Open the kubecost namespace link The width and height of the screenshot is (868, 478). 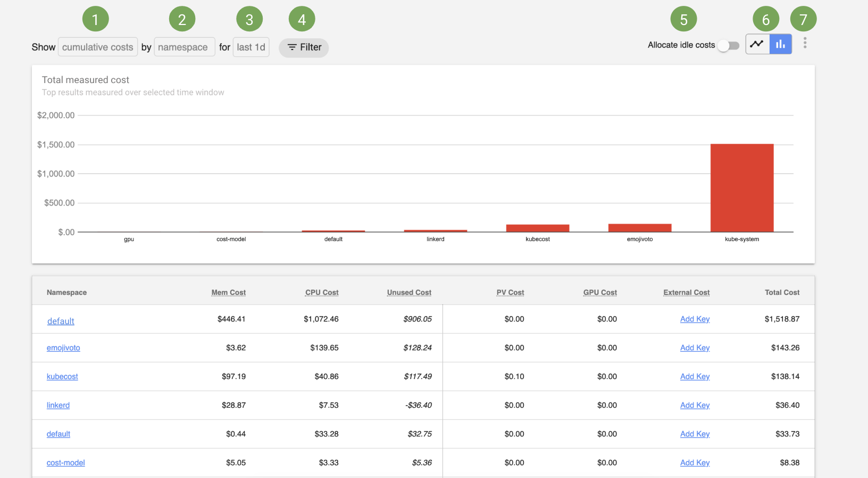(62, 376)
